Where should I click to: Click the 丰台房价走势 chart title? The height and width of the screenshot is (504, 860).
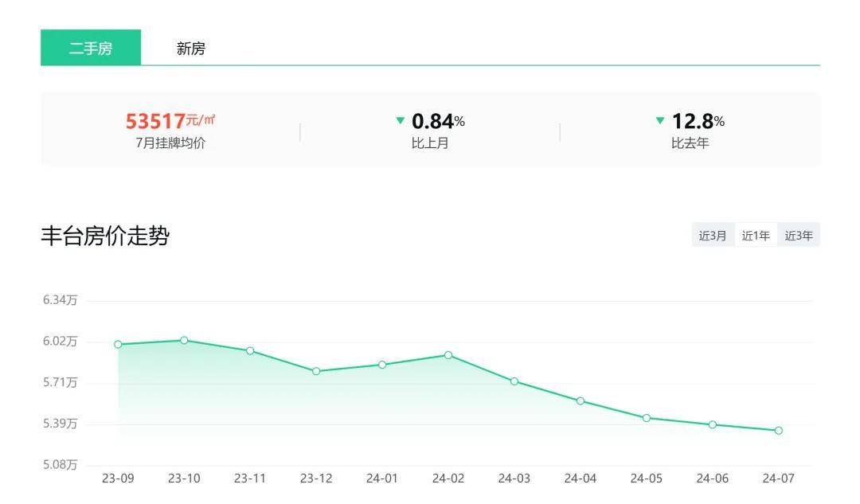click(x=105, y=236)
